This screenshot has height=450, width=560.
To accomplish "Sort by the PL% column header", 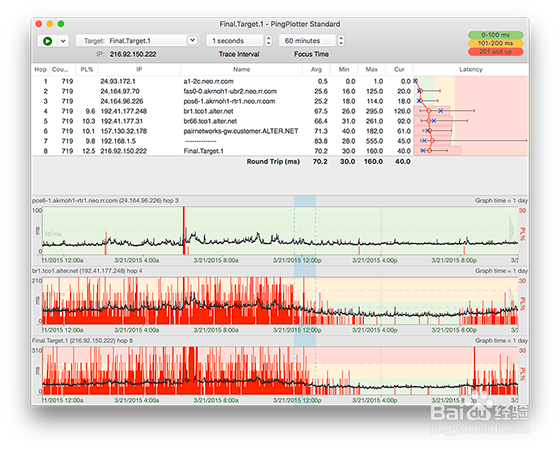I will pyautogui.click(x=87, y=69).
